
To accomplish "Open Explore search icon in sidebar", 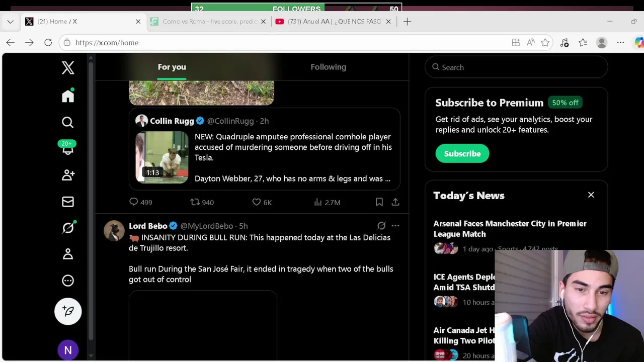I will point(68,122).
